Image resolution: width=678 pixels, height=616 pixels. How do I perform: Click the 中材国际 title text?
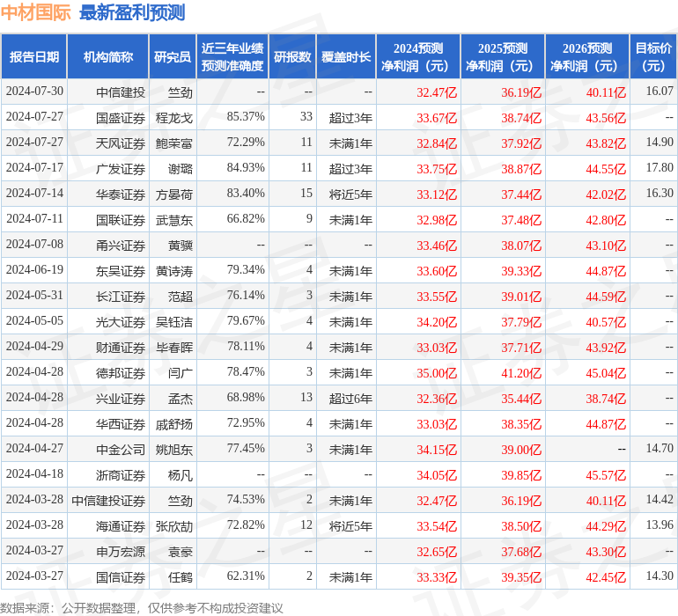tap(35, 12)
